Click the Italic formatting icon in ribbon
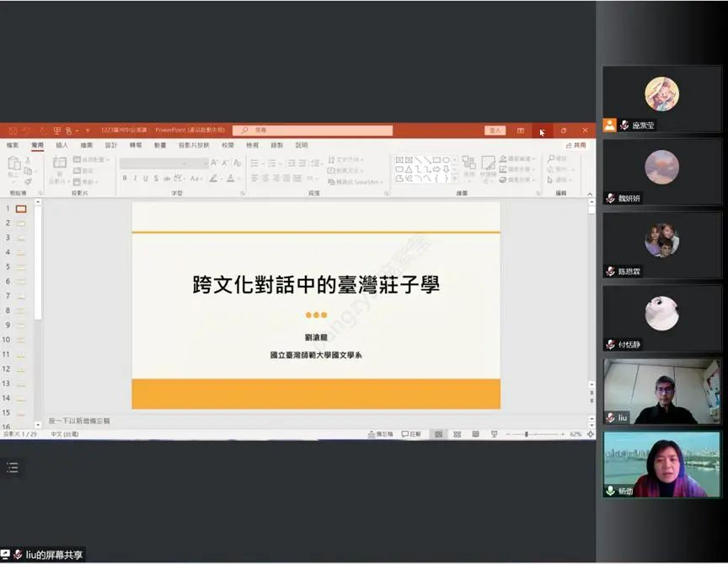This screenshot has width=728, height=564. (x=135, y=179)
